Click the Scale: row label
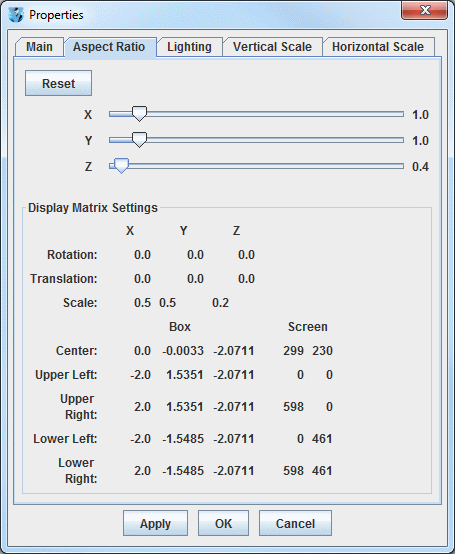This screenshot has height=554, width=455. [80, 303]
